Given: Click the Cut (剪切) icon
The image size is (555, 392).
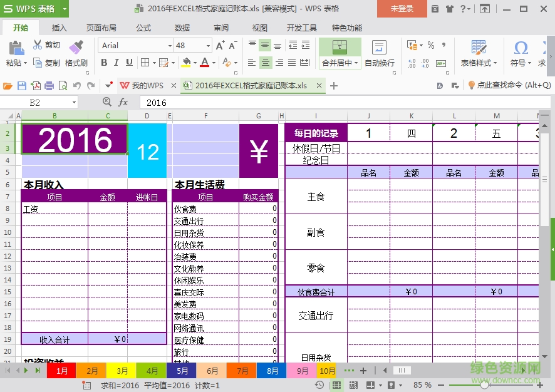Looking at the screenshot, I should pyautogui.click(x=39, y=44).
